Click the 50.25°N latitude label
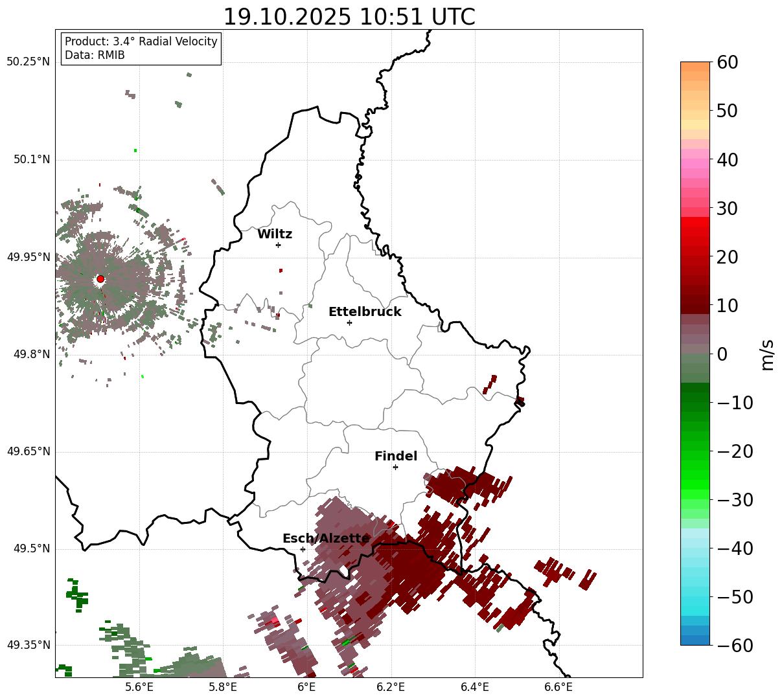 (28, 62)
